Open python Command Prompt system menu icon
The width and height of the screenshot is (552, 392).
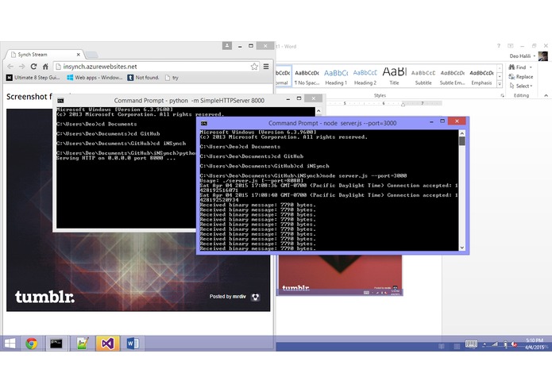60,101
